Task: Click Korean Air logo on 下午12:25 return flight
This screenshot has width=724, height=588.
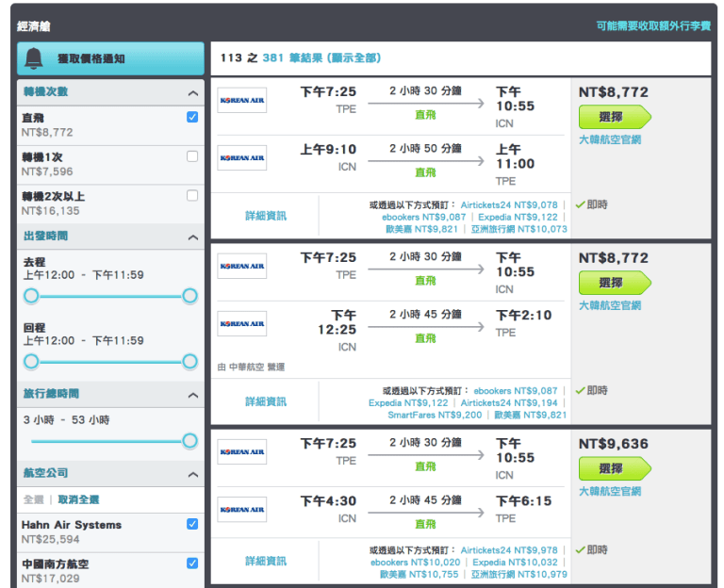Action: click(x=242, y=323)
